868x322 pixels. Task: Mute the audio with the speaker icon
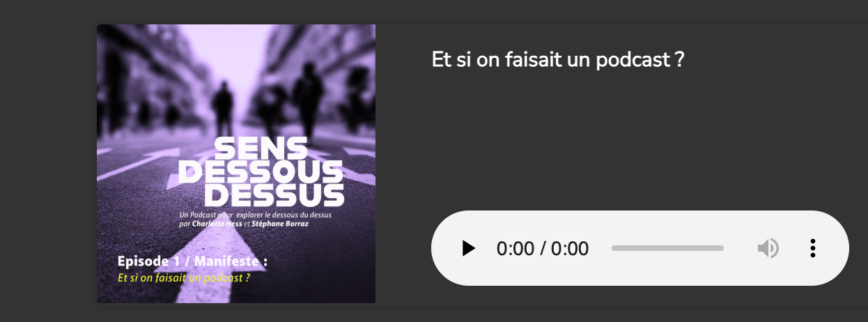tap(768, 248)
